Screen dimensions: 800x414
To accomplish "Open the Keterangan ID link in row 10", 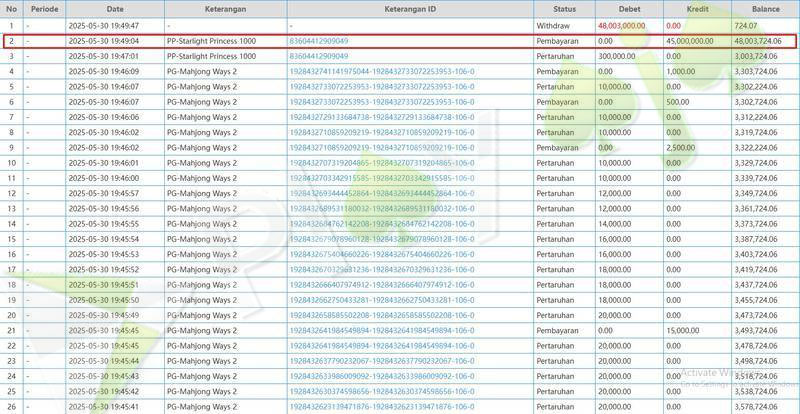I will [x=381, y=177].
